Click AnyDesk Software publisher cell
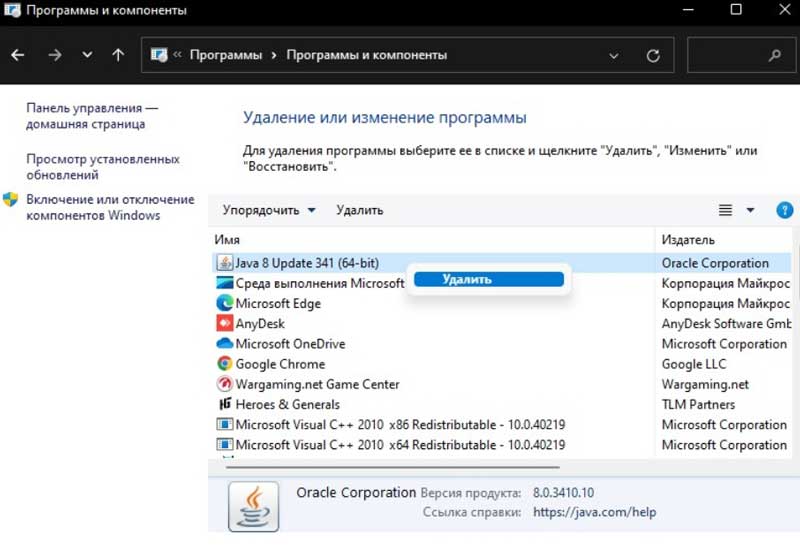800x546 pixels. (726, 324)
